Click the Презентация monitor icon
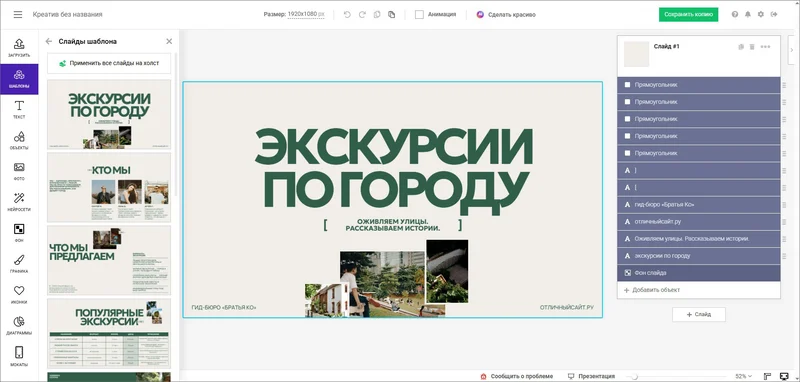 pos(571,376)
